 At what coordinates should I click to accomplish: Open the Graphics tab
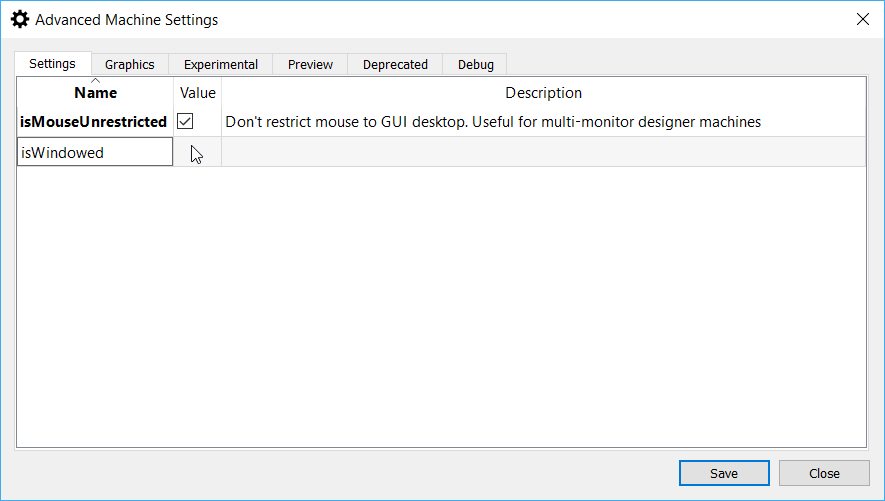tap(130, 64)
